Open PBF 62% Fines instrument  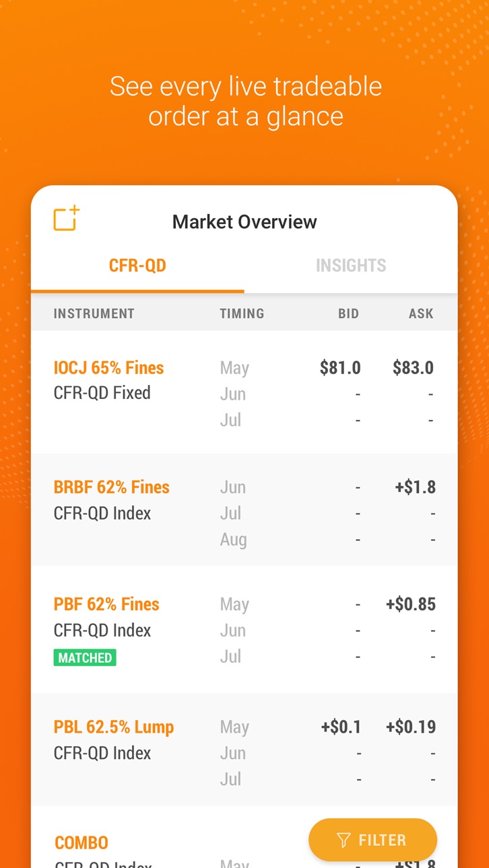click(106, 604)
